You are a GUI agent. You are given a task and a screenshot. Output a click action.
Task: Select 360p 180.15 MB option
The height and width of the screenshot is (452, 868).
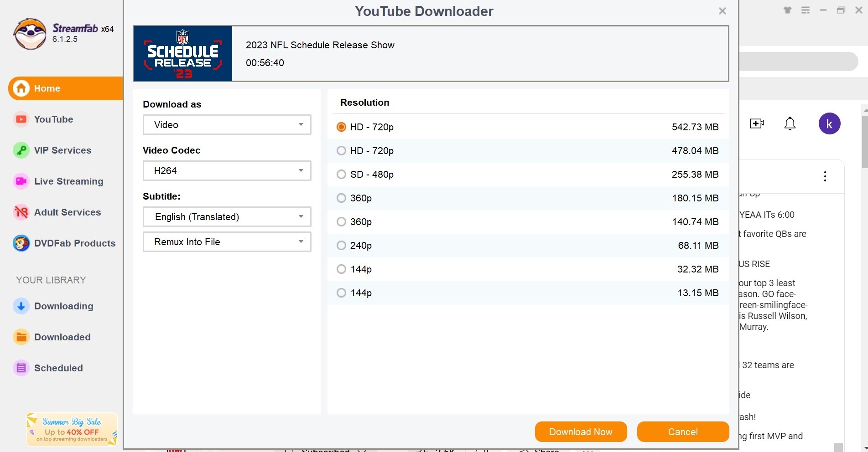[528, 198]
